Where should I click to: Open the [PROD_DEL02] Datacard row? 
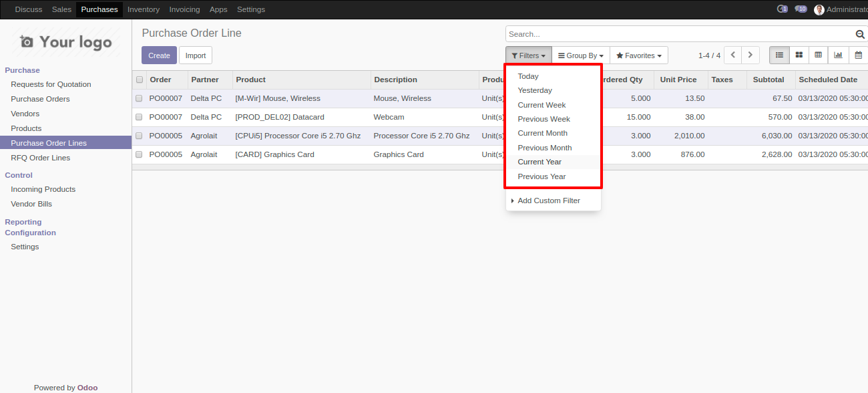tap(500, 117)
